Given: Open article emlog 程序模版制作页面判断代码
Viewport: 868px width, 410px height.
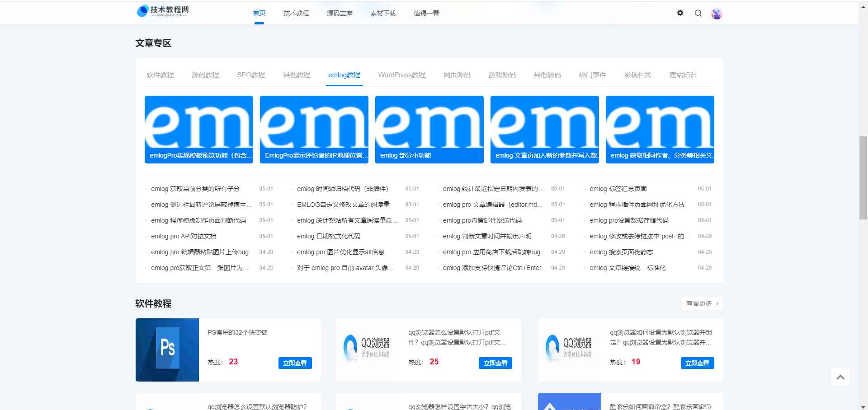Looking at the screenshot, I should click(198, 220).
